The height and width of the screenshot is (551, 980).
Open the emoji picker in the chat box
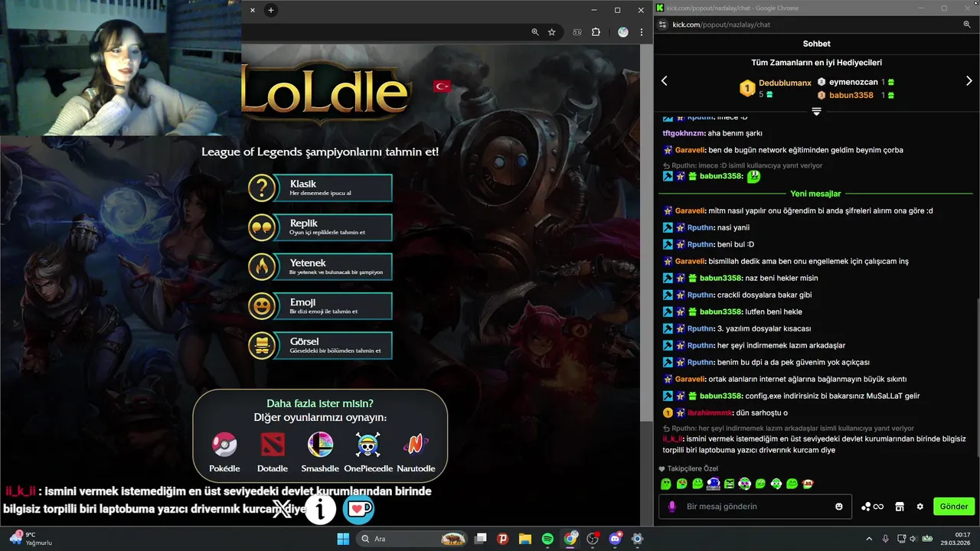[839, 507]
